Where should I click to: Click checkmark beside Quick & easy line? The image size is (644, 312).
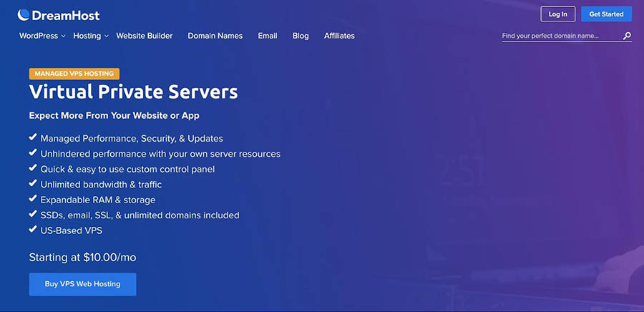[33, 168]
